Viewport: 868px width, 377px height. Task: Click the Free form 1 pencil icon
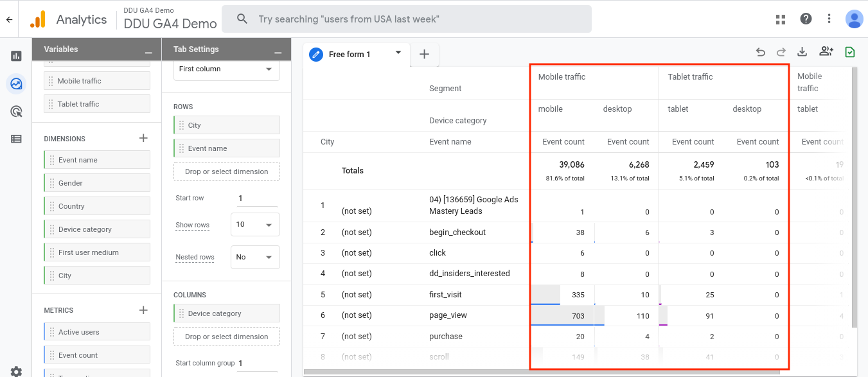click(x=315, y=55)
